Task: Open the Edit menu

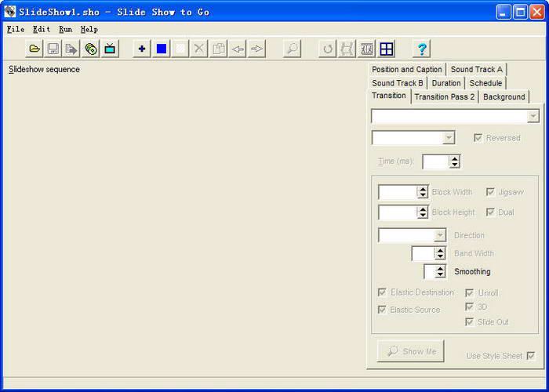Action: coord(42,30)
